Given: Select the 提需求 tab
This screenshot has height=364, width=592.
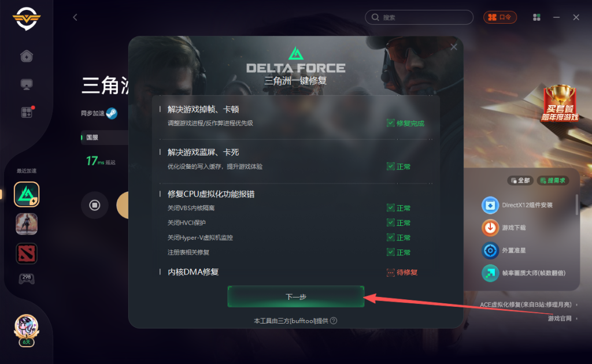Looking at the screenshot, I should click(553, 180).
